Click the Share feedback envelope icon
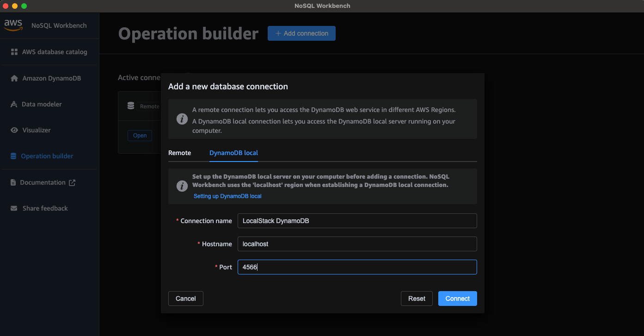 point(14,208)
